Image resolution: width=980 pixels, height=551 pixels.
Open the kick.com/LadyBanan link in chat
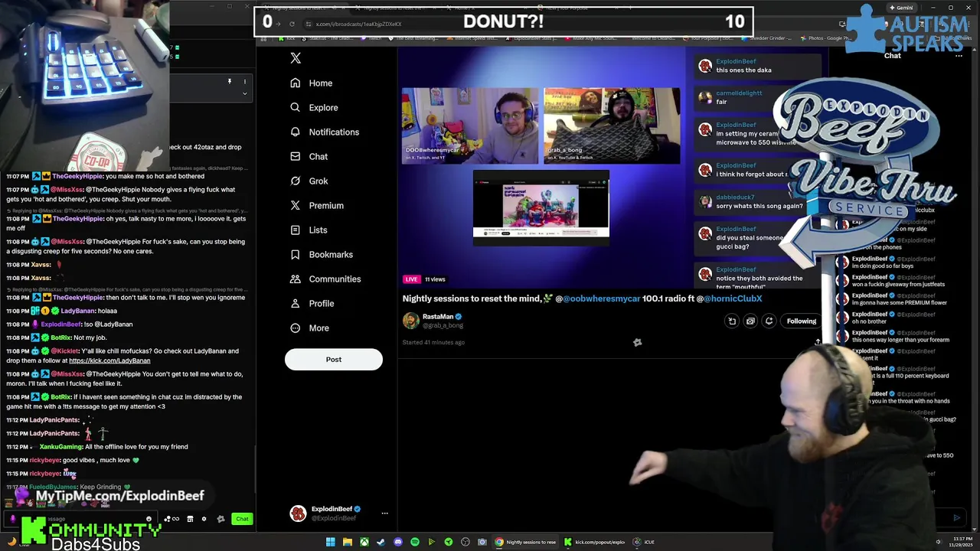(x=109, y=360)
